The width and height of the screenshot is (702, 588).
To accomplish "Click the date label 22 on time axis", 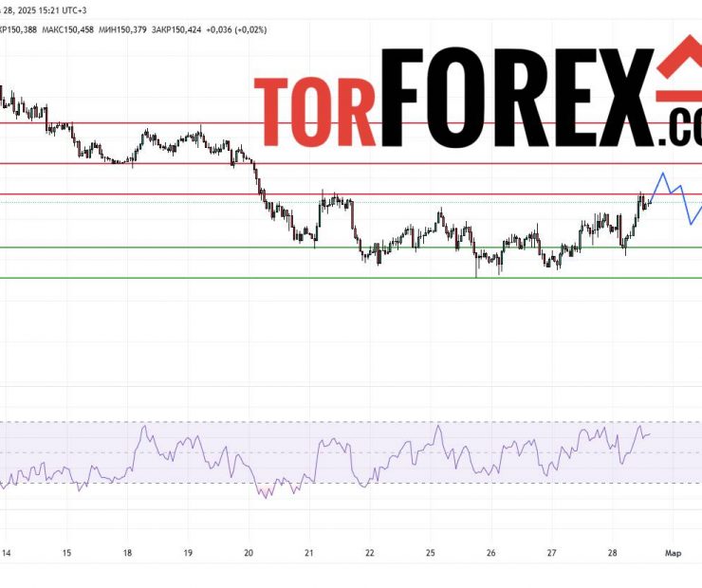I will click(369, 553).
